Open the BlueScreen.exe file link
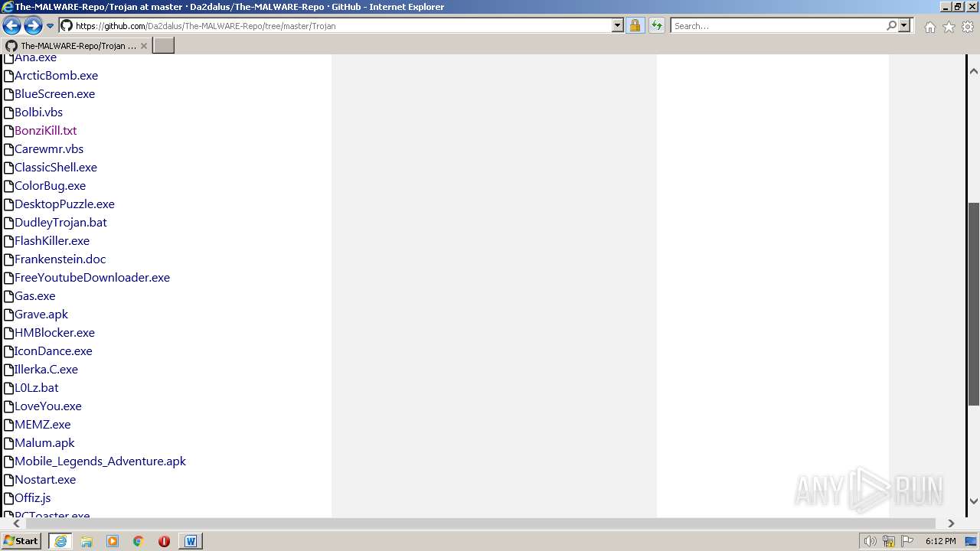The image size is (980, 551). pos(54,93)
